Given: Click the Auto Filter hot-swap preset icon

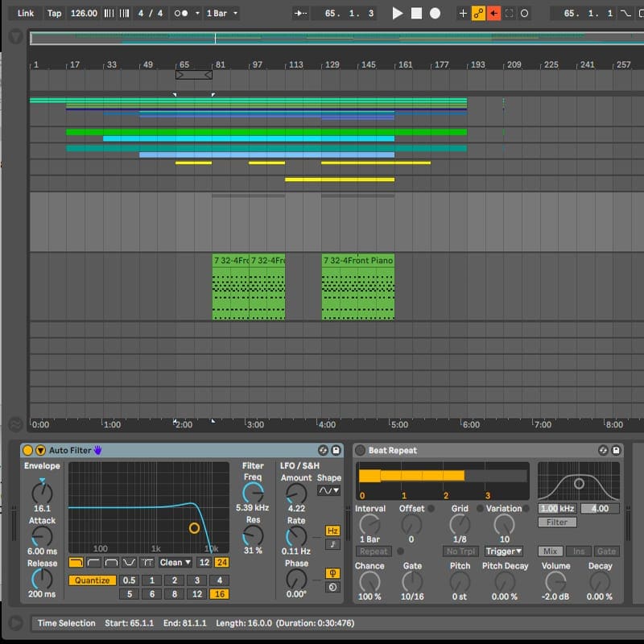Looking at the screenshot, I should click(x=324, y=451).
